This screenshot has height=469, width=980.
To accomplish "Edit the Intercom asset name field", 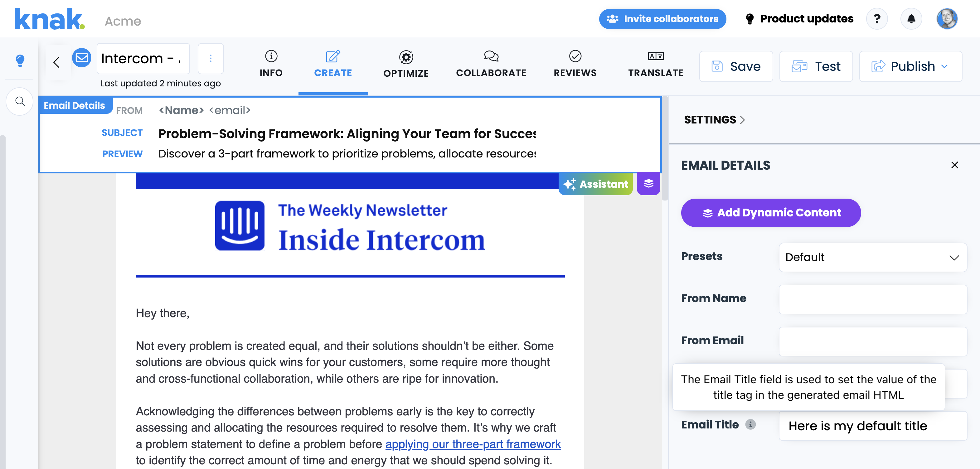I will pos(143,58).
